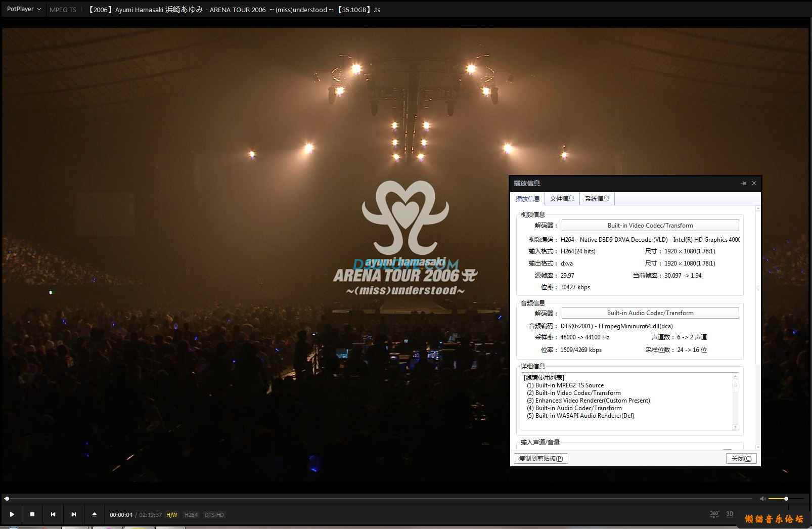Select the Enhanced Video Renderer(Custom Present) row

[589, 401]
